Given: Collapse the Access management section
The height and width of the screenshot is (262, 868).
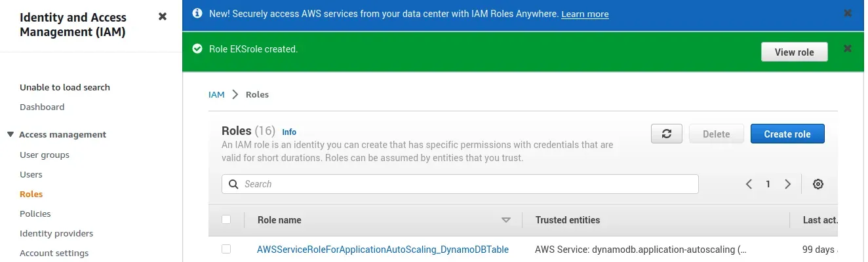Looking at the screenshot, I should [x=10, y=134].
